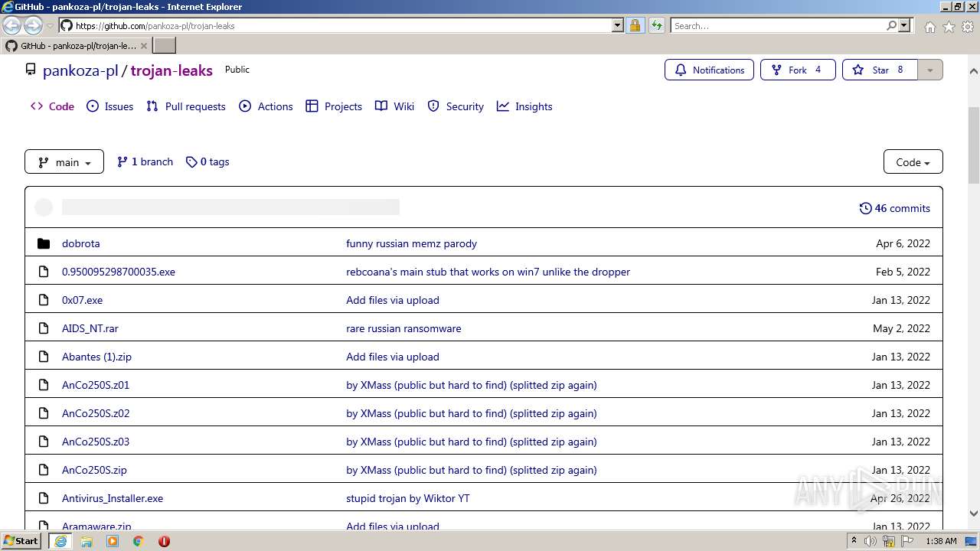Click the tag icon beside 0 tags

191,161
